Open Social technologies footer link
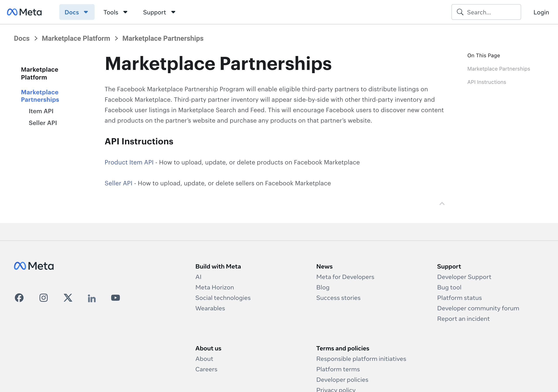Viewport: 558px width, 392px height. pyautogui.click(x=223, y=298)
